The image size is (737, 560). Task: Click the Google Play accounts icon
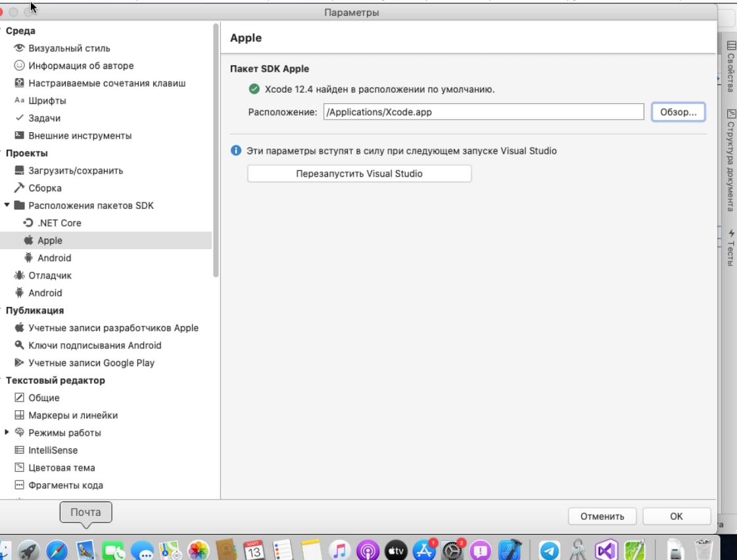(x=19, y=362)
